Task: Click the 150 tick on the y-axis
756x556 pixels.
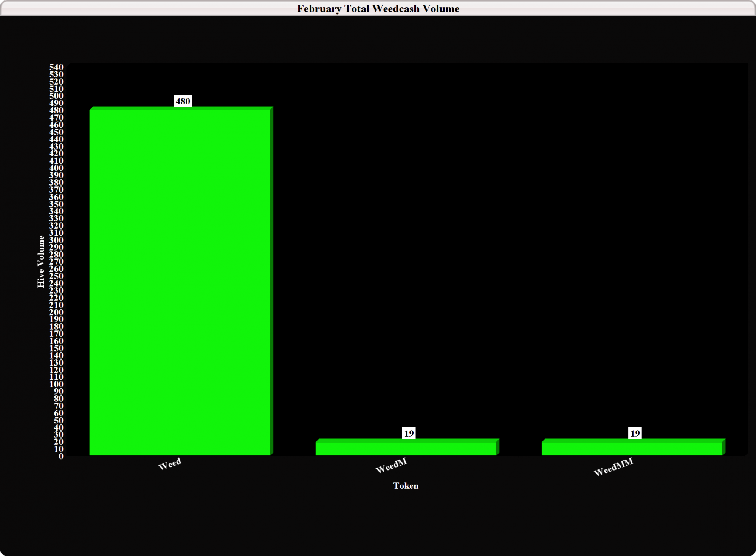Action: (56, 348)
